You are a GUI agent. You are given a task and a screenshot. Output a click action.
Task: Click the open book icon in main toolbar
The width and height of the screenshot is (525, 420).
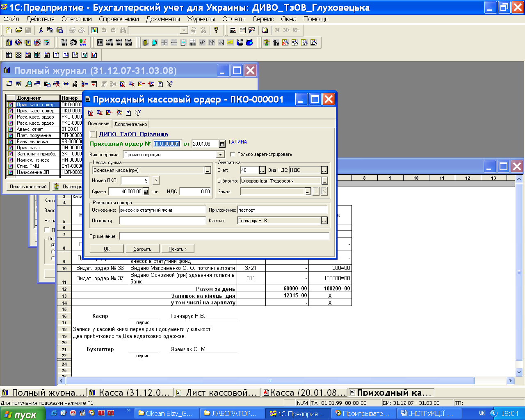[x=265, y=30]
